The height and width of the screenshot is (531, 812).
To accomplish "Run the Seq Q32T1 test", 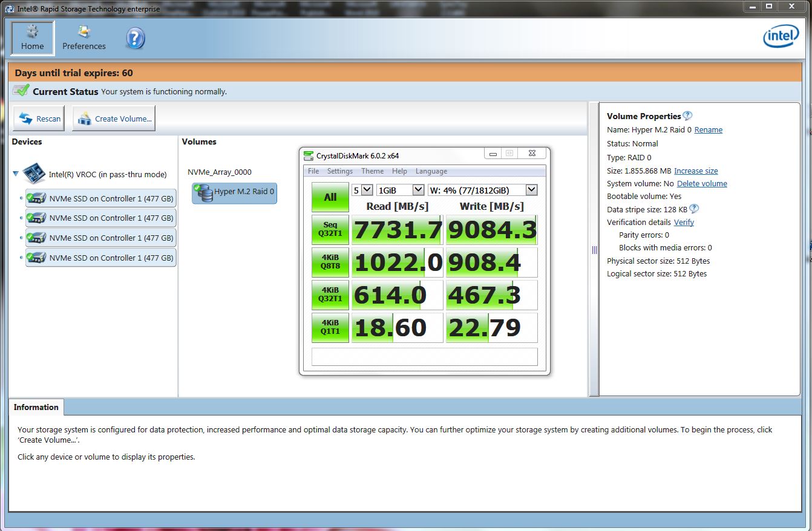I will coord(330,229).
